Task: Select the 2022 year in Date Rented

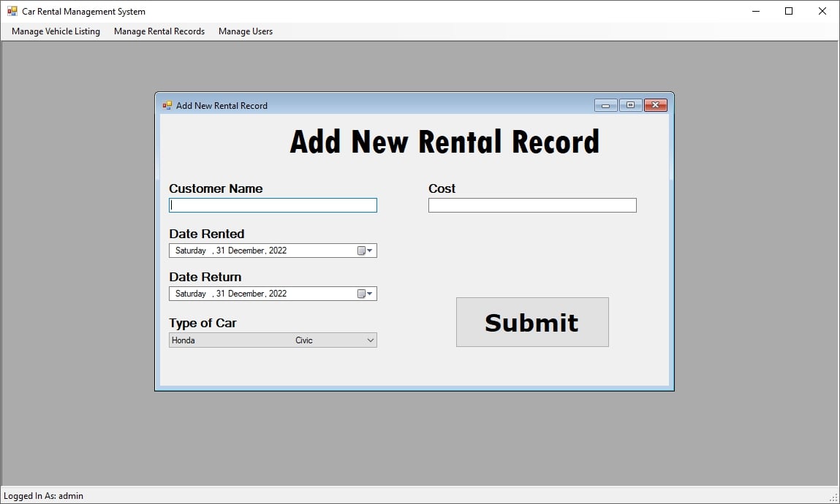Action: click(278, 251)
